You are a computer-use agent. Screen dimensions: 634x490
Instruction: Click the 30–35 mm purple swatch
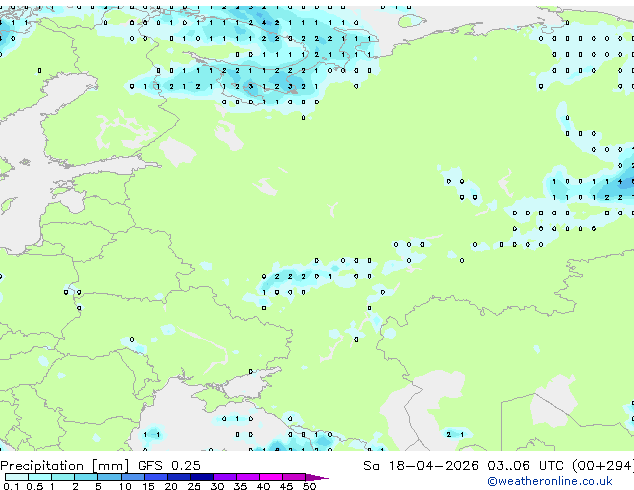point(225,477)
